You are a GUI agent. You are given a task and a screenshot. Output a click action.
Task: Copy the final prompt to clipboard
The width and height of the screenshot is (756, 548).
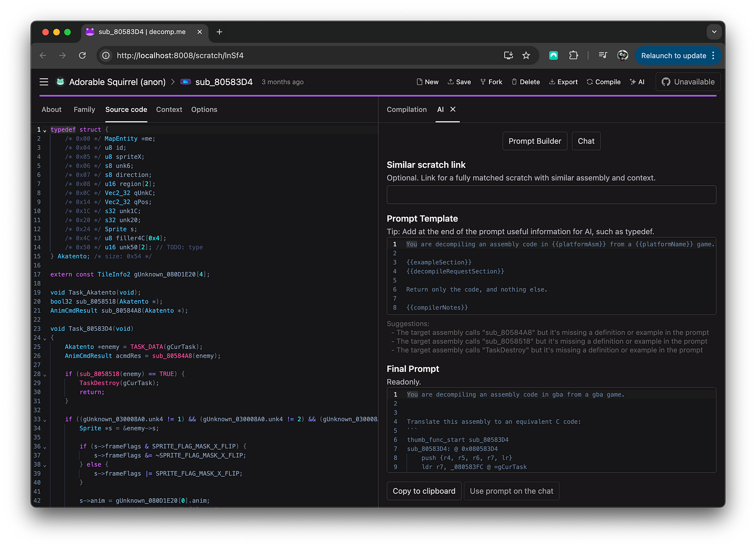tap(424, 491)
